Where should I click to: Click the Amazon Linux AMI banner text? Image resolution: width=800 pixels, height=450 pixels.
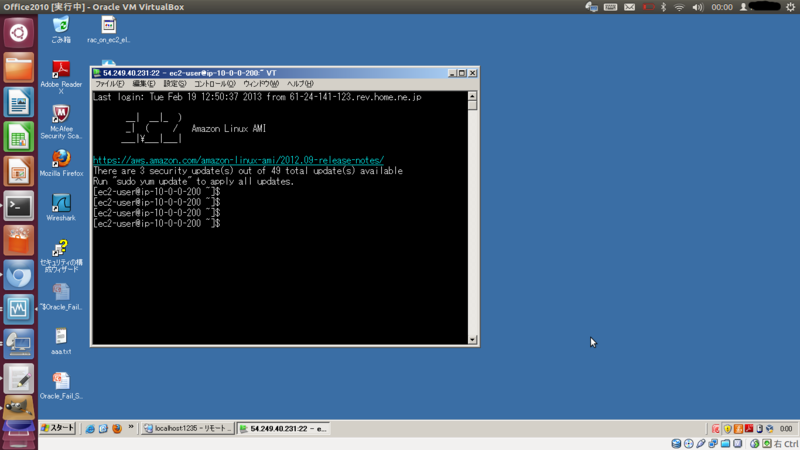229,129
